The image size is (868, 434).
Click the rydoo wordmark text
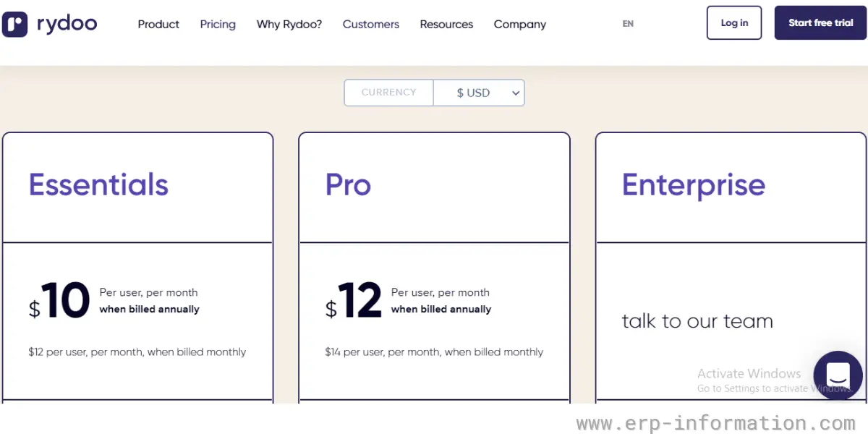click(67, 24)
